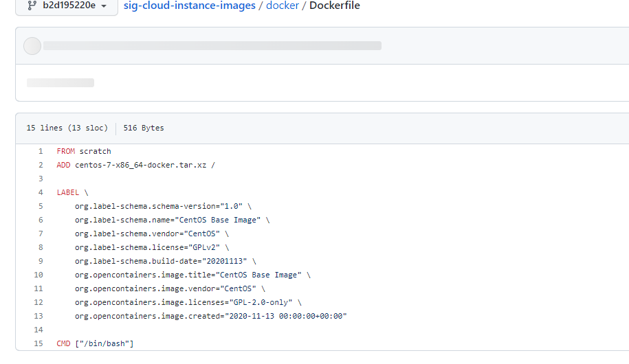Viewport: 629px width, 364px height.
Task: Click the "15 lines (13 sloc)" text
Action: 67,128
